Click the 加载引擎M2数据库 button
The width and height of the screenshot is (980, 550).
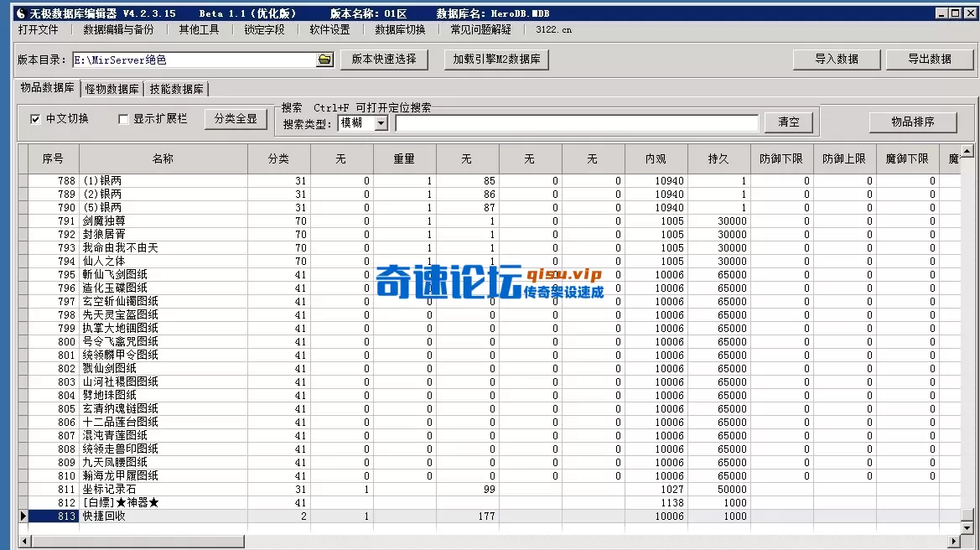pos(496,60)
